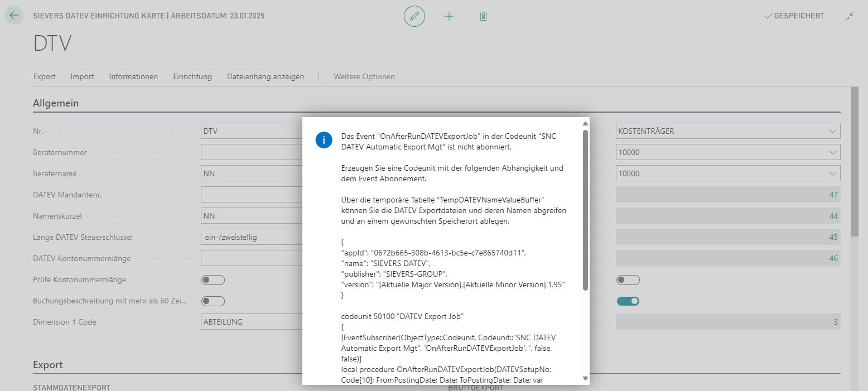The height and width of the screenshot is (391, 868).
Task: Click dialog scrollbar down arrow
Action: pyautogui.click(x=585, y=378)
